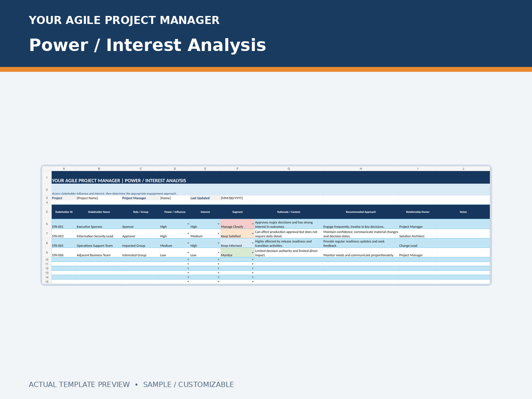Select row 13 header number
Image resolution: width=532 pixels, height=399 pixels.
[x=47, y=273]
